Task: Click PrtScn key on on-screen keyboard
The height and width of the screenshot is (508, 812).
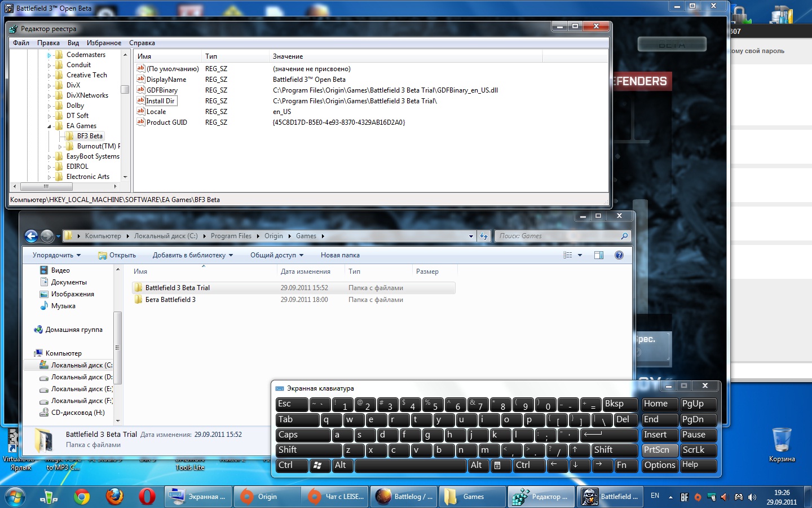Action: click(660, 450)
